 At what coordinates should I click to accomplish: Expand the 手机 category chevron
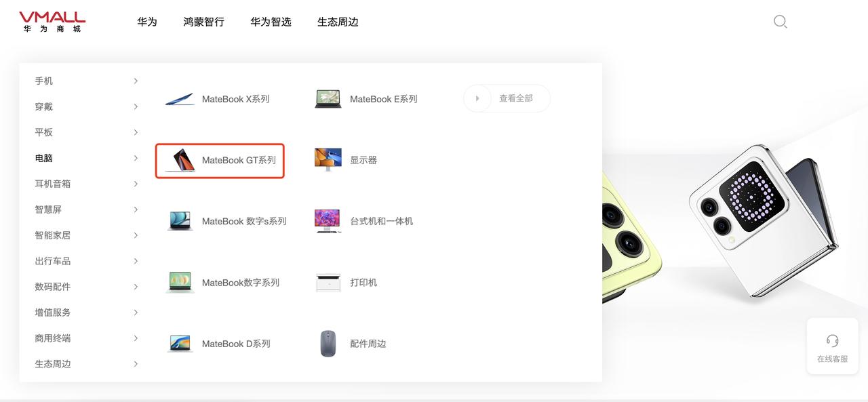coord(136,81)
